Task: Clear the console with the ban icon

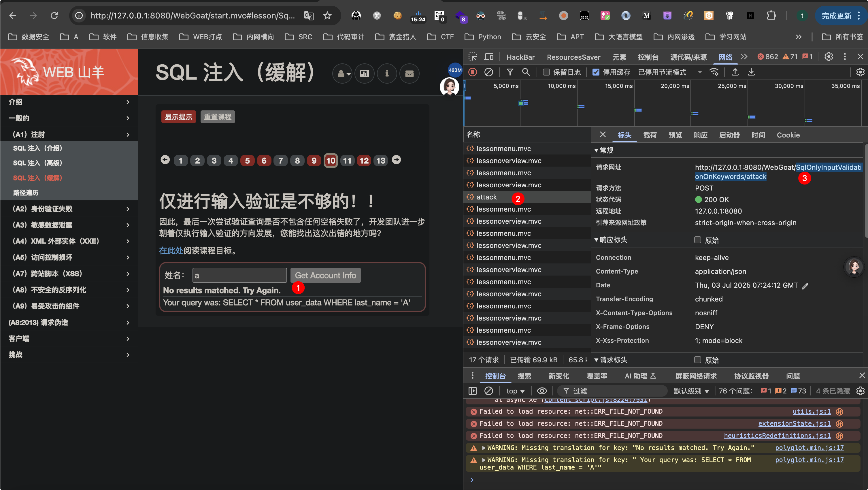Action: pyautogui.click(x=488, y=391)
